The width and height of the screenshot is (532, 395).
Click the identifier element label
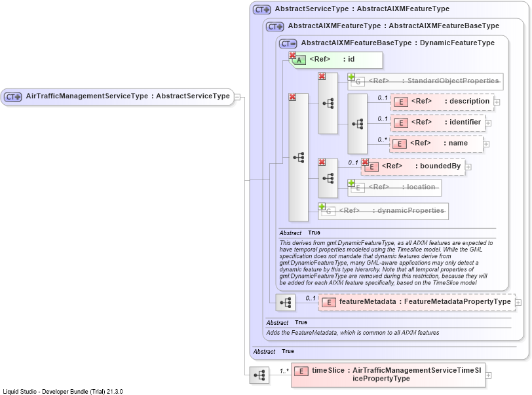[446, 122]
